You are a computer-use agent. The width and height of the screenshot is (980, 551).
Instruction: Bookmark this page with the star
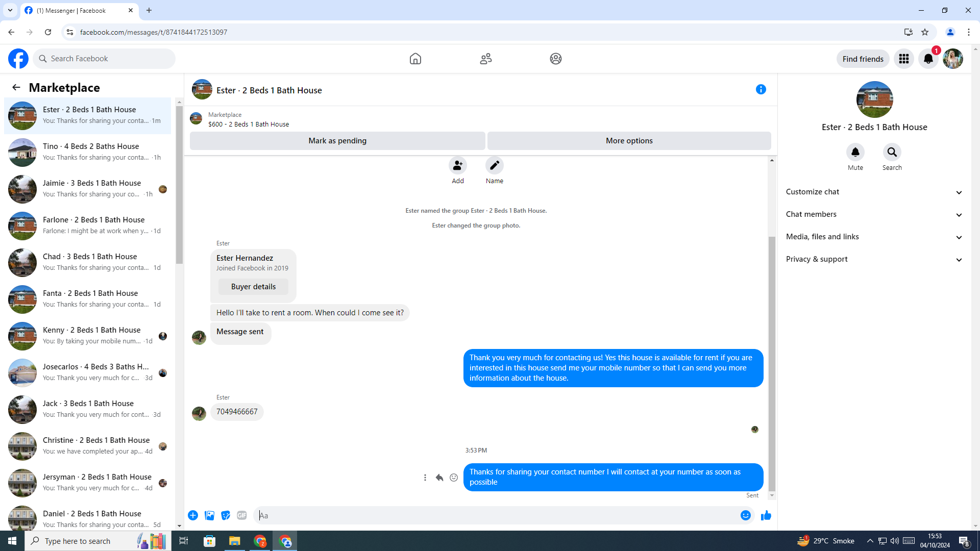click(x=925, y=32)
